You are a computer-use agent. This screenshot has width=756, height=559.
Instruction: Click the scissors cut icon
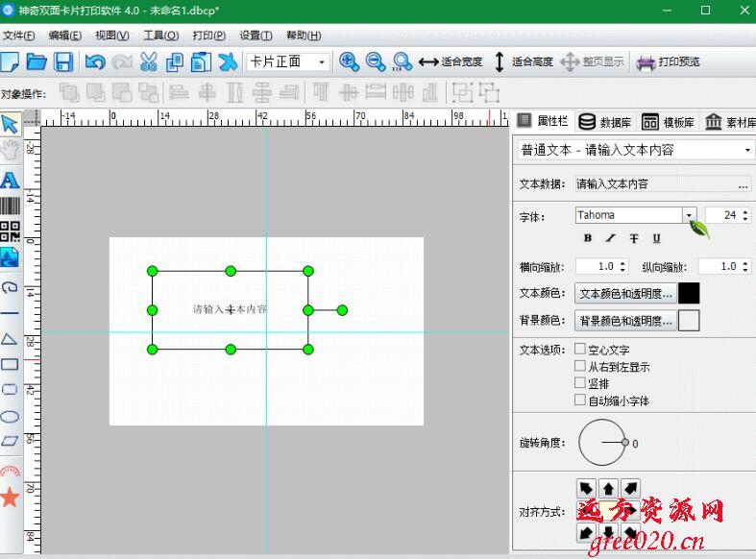[x=148, y=62]
